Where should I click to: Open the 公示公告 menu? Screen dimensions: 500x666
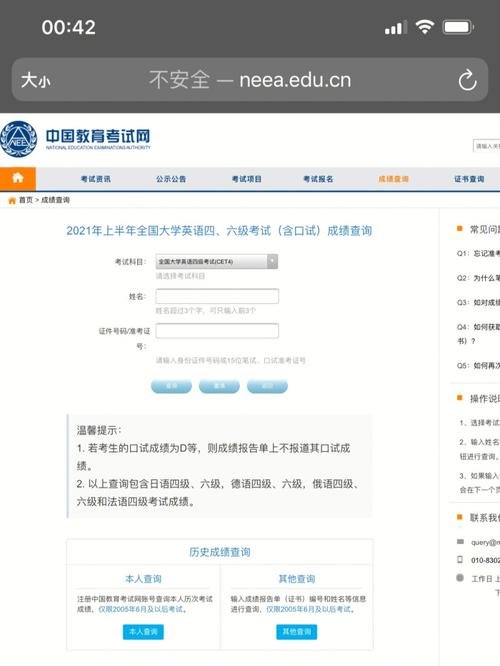click(x=171, y=179)
